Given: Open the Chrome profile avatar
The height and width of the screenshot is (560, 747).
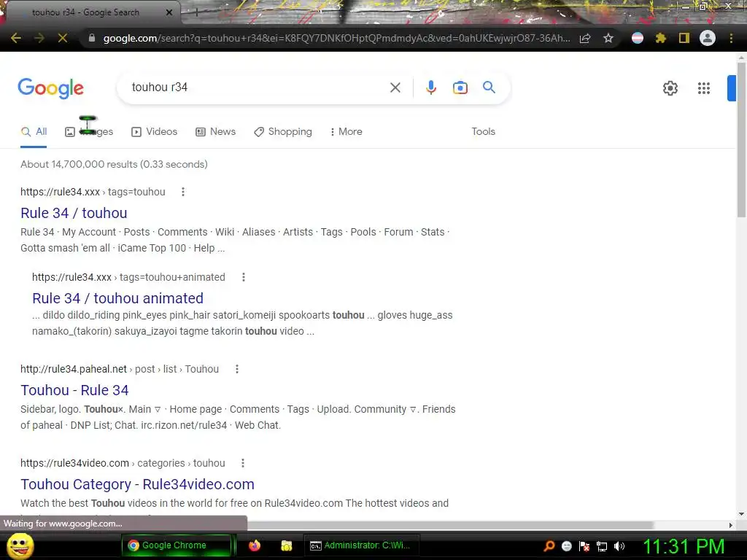Looking at the screenshot, I should (x=708, y=38).
